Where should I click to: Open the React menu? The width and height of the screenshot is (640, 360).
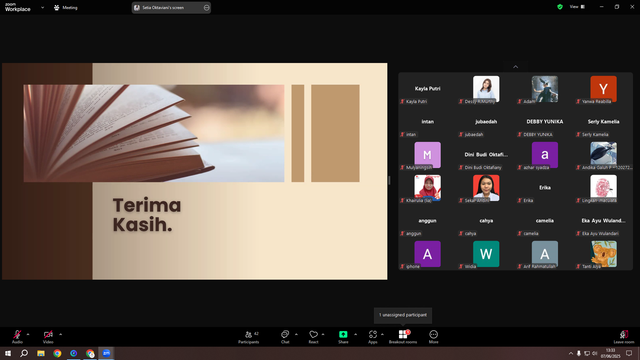(313, 337)
